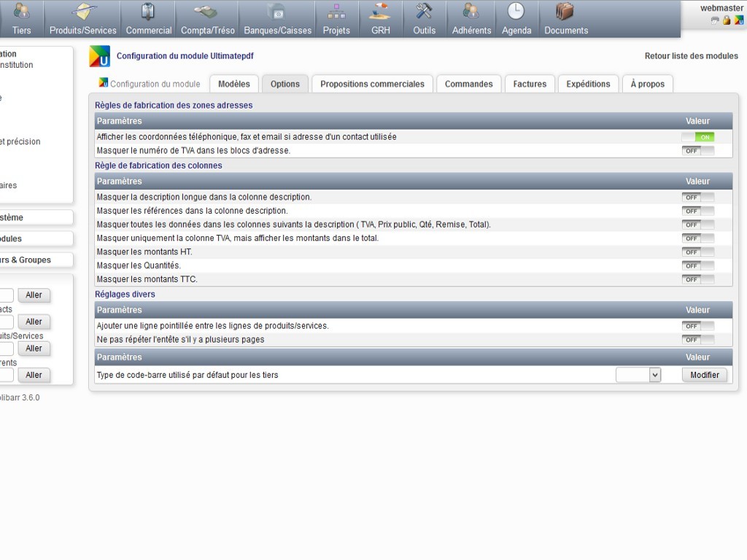The width and height of the screenshot is (747, 560).
Task: Click Aller button below the 'rents' label
Action: coord(34,376)
